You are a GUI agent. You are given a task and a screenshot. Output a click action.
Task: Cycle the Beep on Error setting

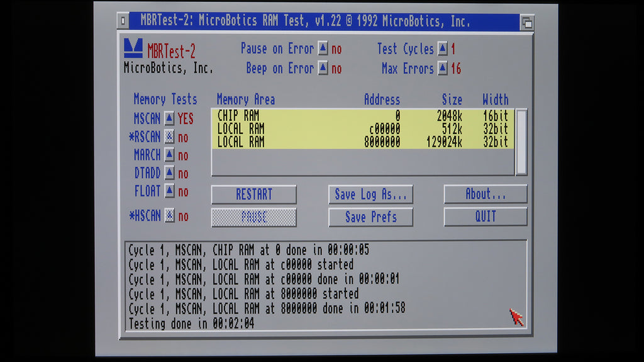[323, 68]
